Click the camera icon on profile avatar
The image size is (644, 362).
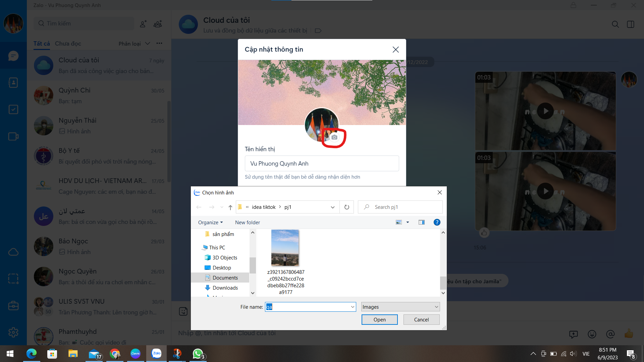(x=334, y=137)
